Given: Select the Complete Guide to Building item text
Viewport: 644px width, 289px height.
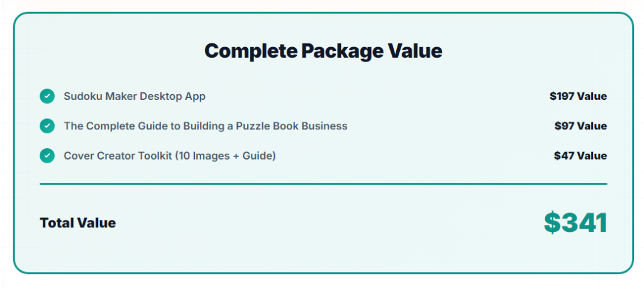Looking at the screenshot, I should point(205,126).
